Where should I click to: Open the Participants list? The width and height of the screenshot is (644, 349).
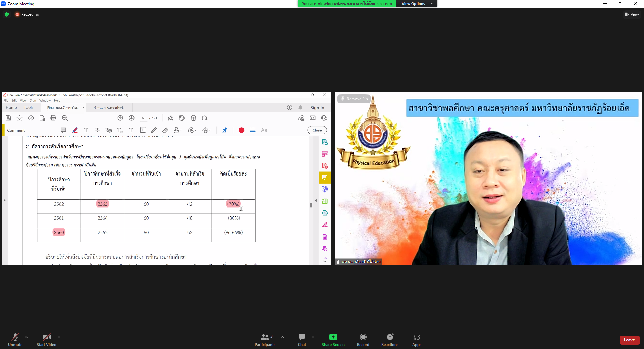click(x=265, y=340)
